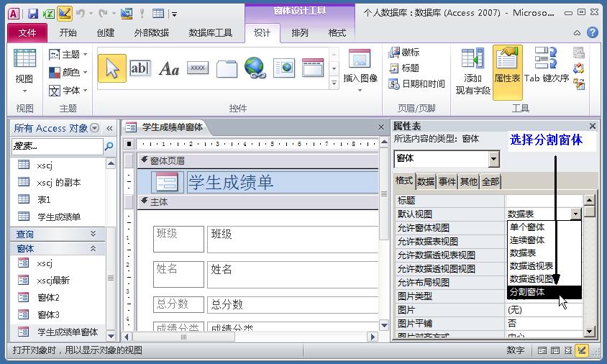
Task: Open the 文件 file tab
Action: [27, 33]
